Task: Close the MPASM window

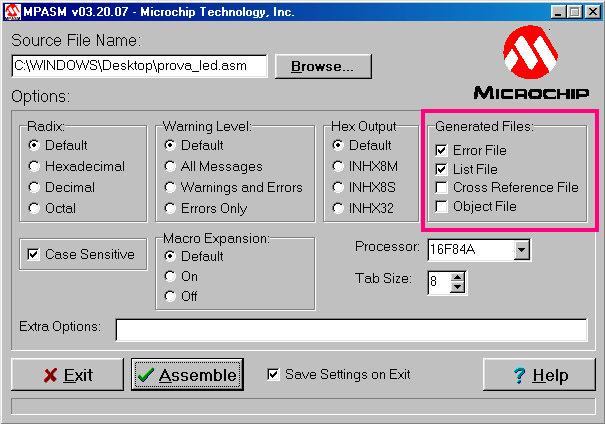Action: coord(592,12)
